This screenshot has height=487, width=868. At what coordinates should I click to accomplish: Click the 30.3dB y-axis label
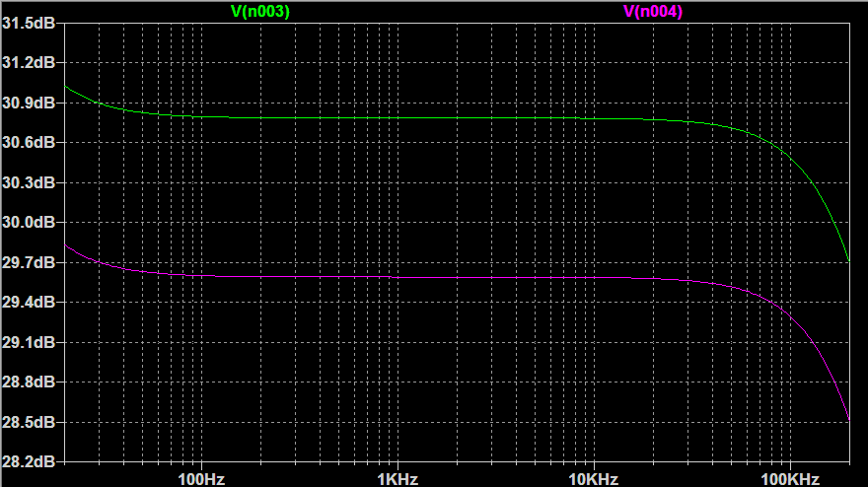pyautogui.click(x=29, y=183)
